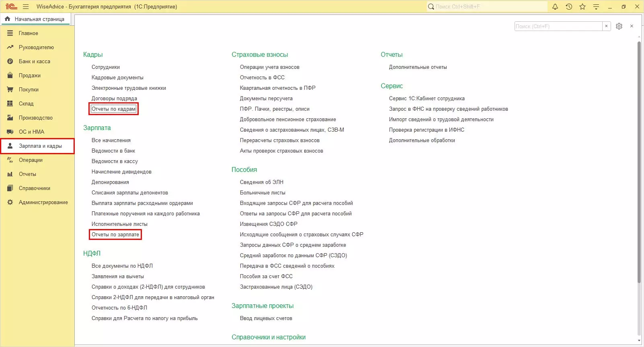This screenshot has height=347, width=644.
Task: Open the service menu lines icon in title bar
Action: tap(596, 6)
